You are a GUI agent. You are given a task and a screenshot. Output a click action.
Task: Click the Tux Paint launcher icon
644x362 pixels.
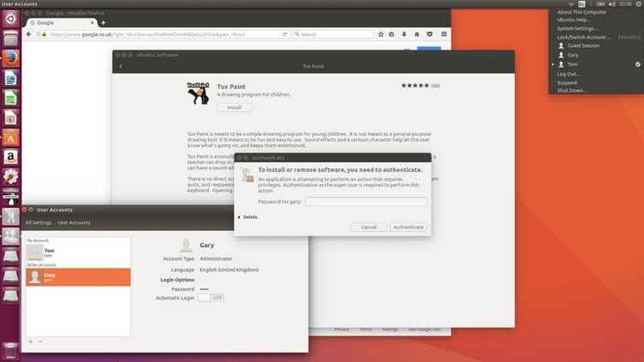click(10, 197)
